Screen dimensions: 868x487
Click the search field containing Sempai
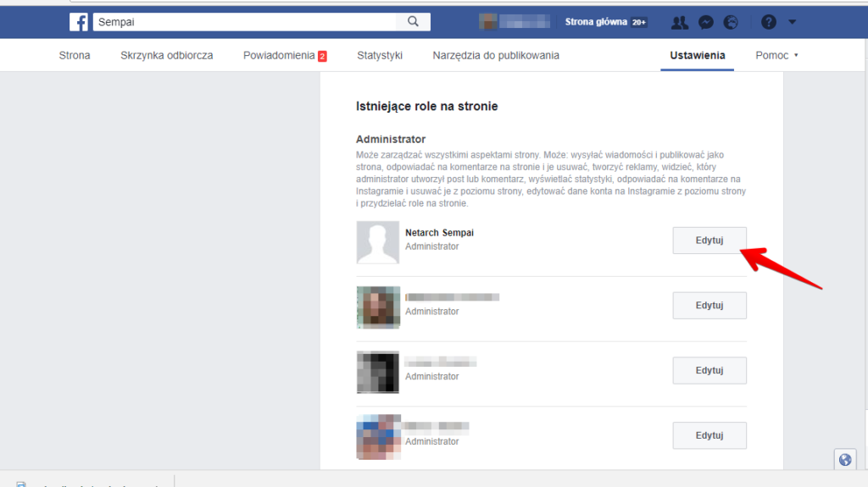click(245, 21)
